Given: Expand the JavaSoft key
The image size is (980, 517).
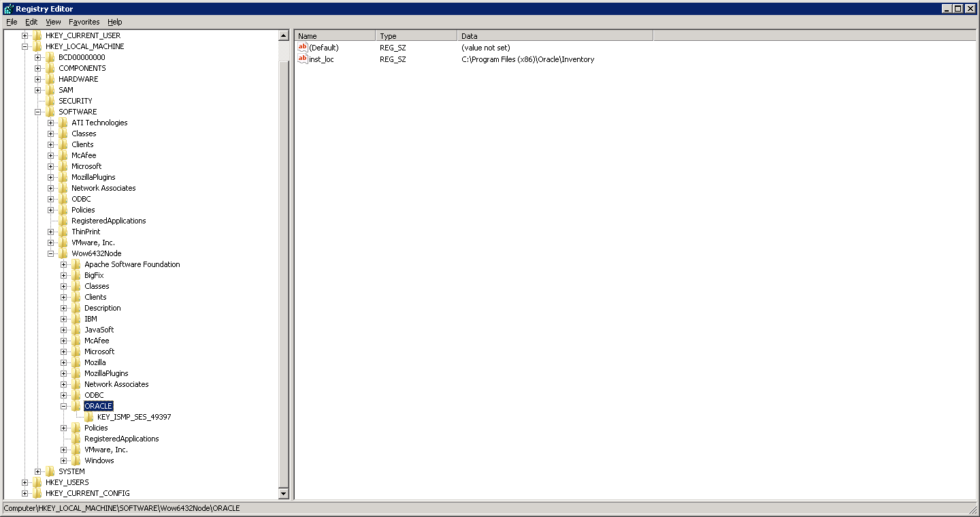Looking at the screenshot, I should tap(64, 330).
